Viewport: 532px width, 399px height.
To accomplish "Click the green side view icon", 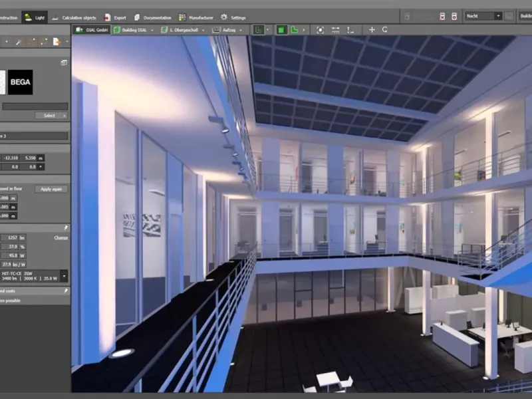I will 294,30.
